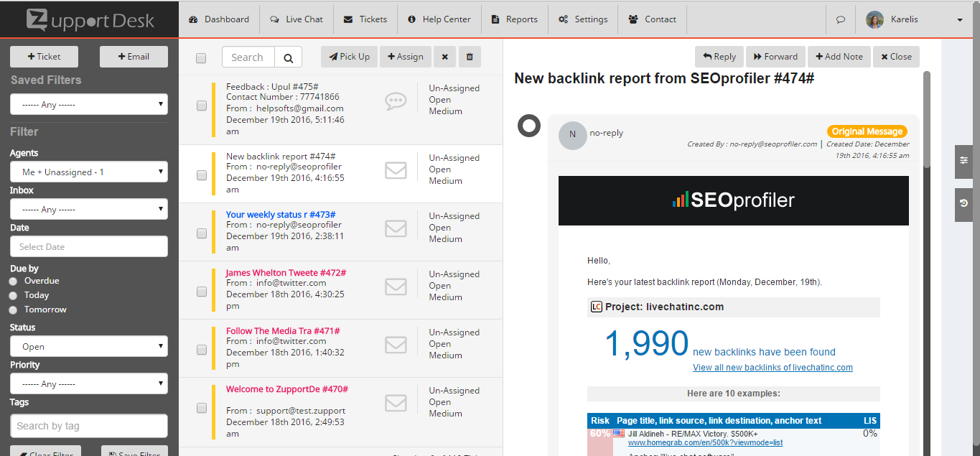Click the circle marker beside original message
The image size is (980, 456).
click(x=529, y=126)
